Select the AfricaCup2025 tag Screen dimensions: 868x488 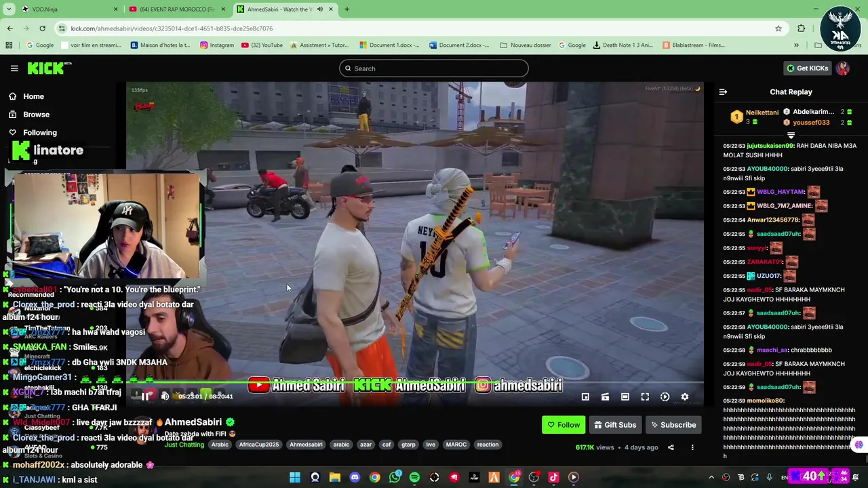258,445
